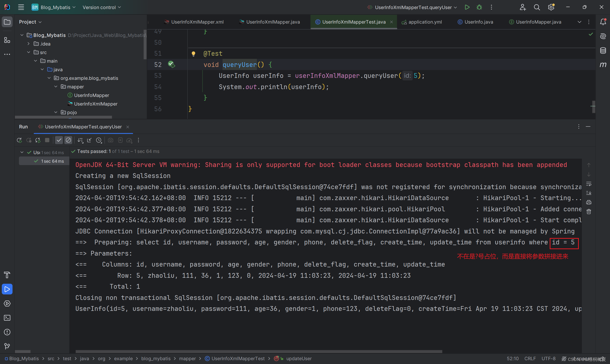Hide the Run tool window

[x=588, y=126]
